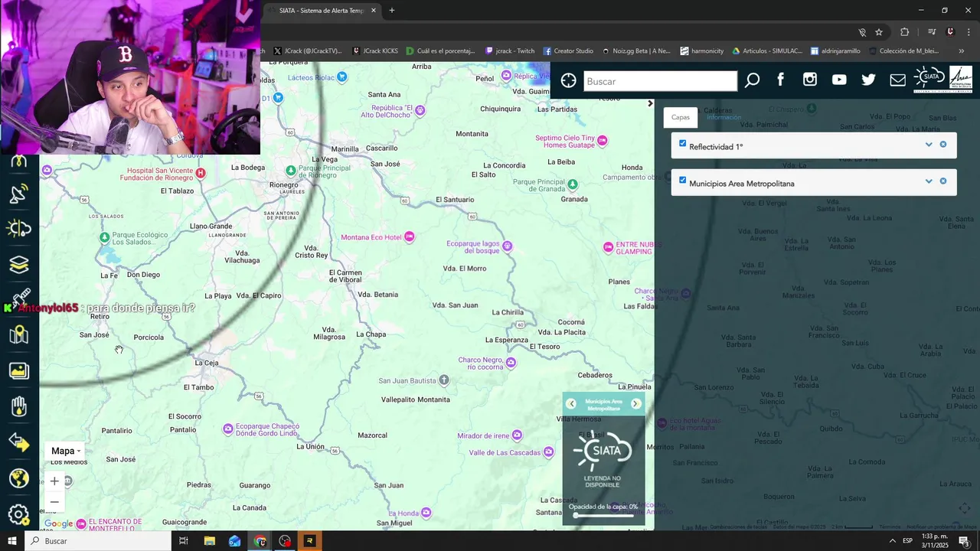
Task: Open the satellite sidebar icon
Action: tap(20, 298)
